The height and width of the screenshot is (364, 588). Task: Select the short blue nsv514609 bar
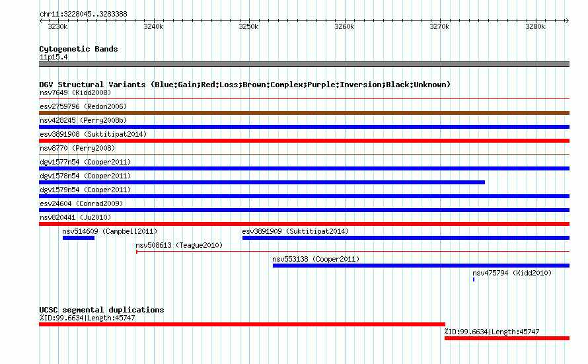tap(79, 238)
